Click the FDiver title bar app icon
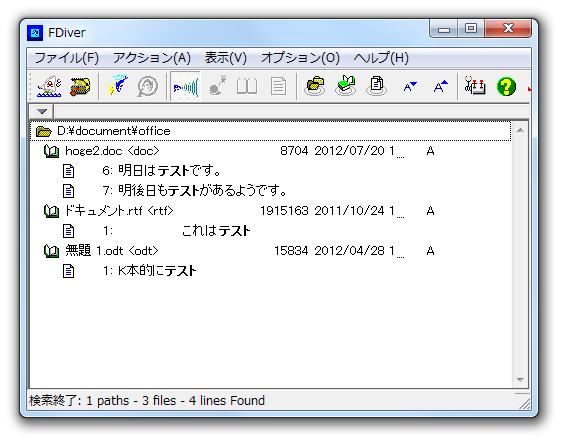The image size is (561, 438). click(x=35, y=33)
